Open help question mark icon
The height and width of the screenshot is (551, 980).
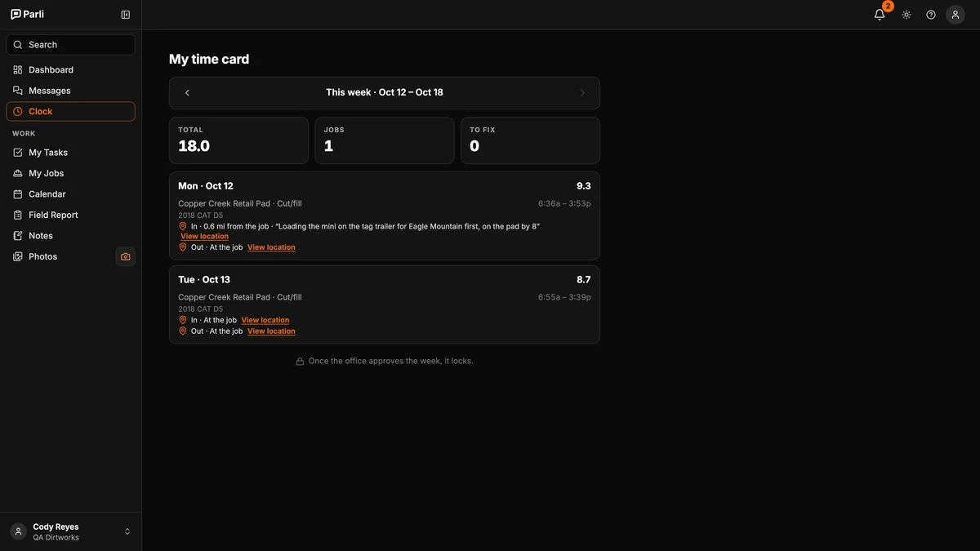point(931,15)
